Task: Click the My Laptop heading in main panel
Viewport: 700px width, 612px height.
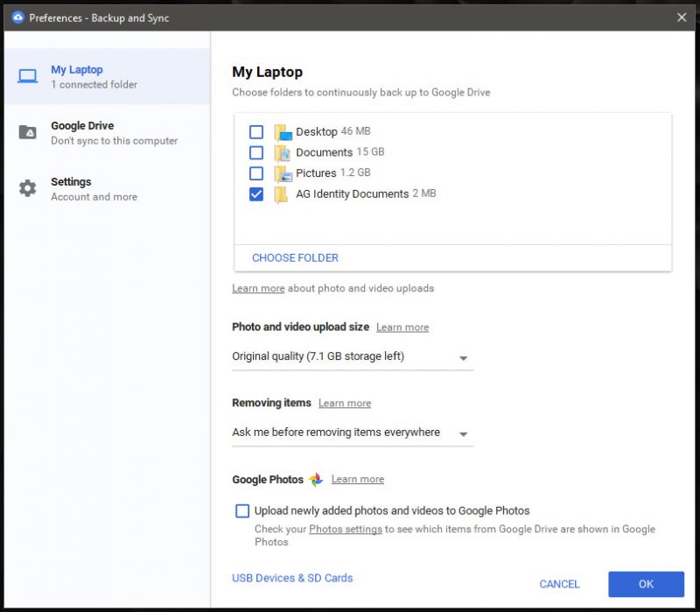Action: click(268, 72)
